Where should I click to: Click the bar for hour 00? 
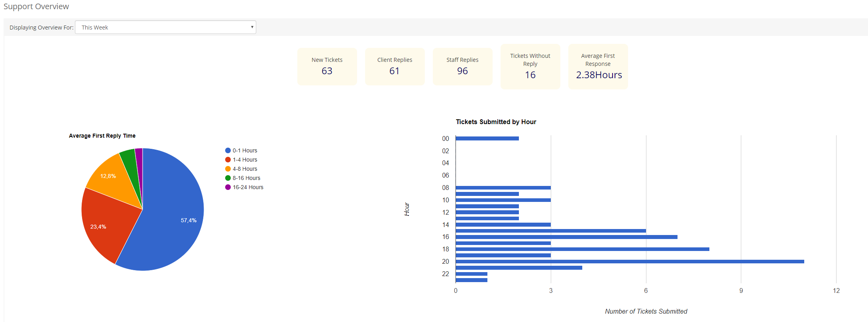pos(487,138)
